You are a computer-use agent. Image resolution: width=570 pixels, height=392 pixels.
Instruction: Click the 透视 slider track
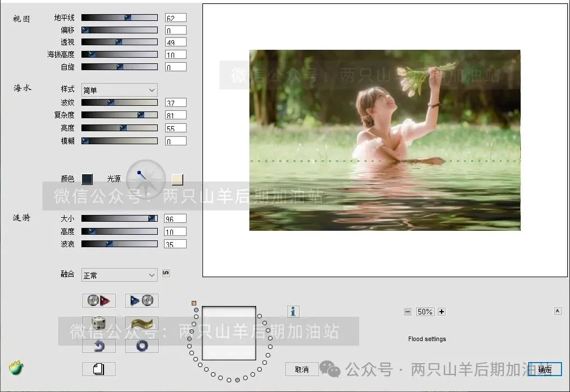click(119, 42)
